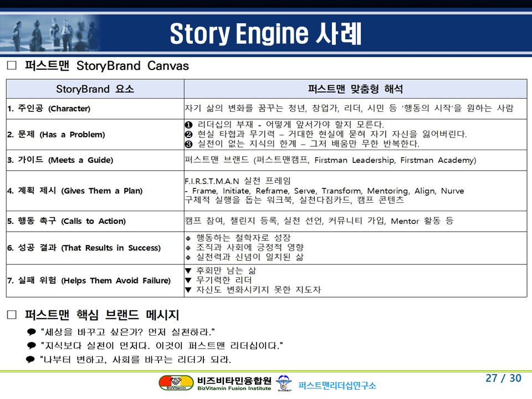Click the ❷ bullet for 현실 타협과 무기력
The height and width of the screenshot is (399, 532).
(188, 134)
